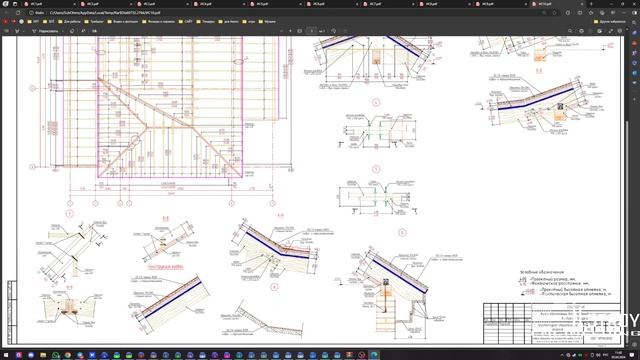Click Save as icon in PDF toolbar
The width and height of the screenshot is (640, 360).
click(x=600, y=31)
